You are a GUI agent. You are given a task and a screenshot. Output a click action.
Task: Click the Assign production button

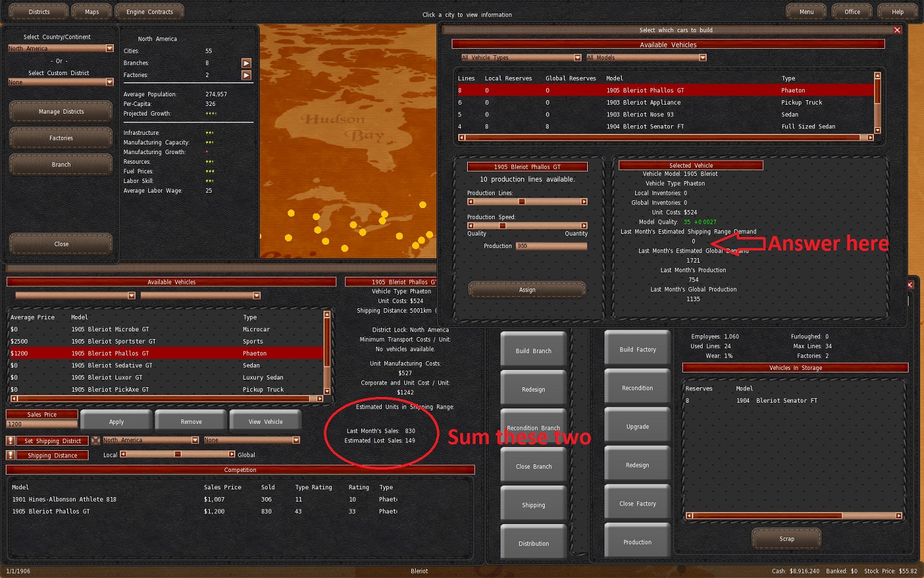[x=527, y=290]
